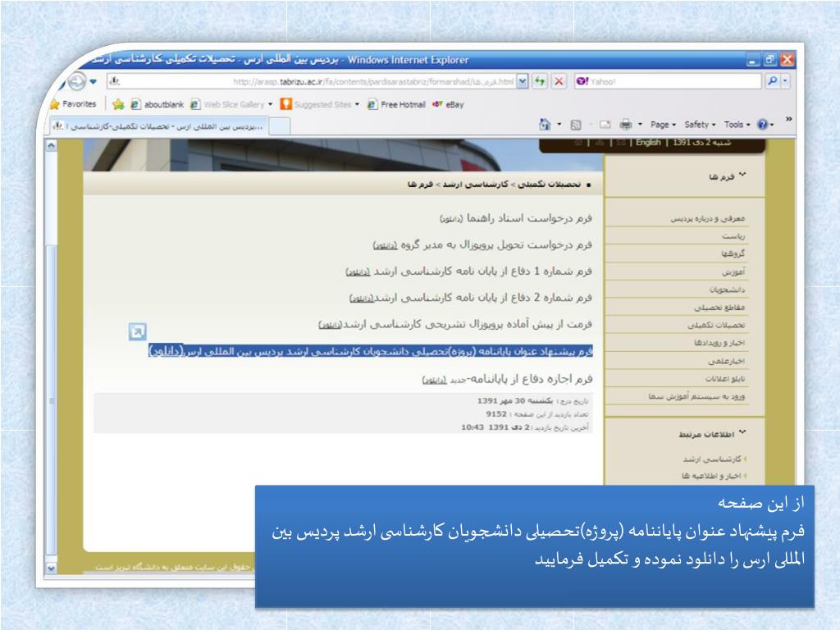This screenshot has height=630, width=840.
Task: Open the اخبارعلمی sidebar item
Action: pyautogui.click(x=726, y=361)
